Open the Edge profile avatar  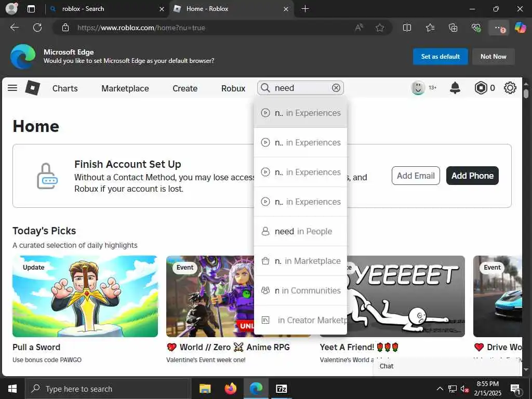coord(11,8)
